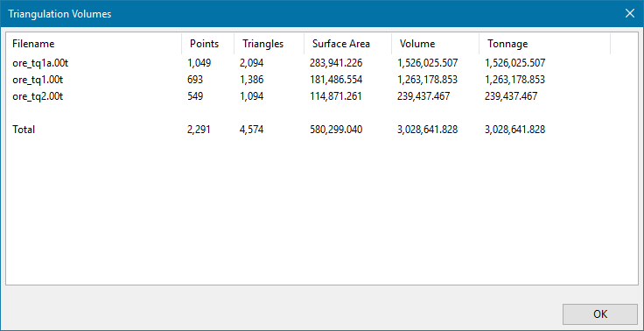Click total surface area 580,299.040
The width and height of the screenshot is (644, 331).
[336, 130]
